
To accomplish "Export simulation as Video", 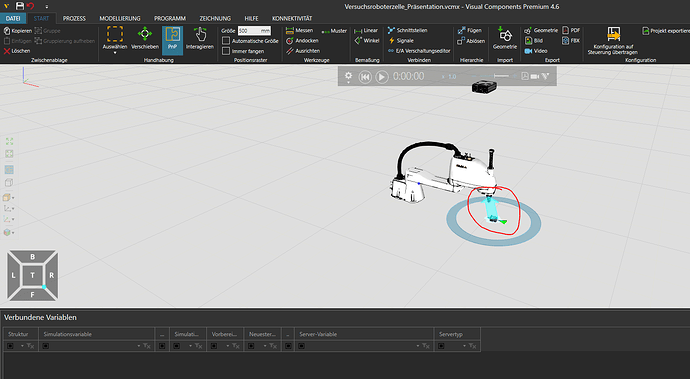I will click(x=536, y=51).
